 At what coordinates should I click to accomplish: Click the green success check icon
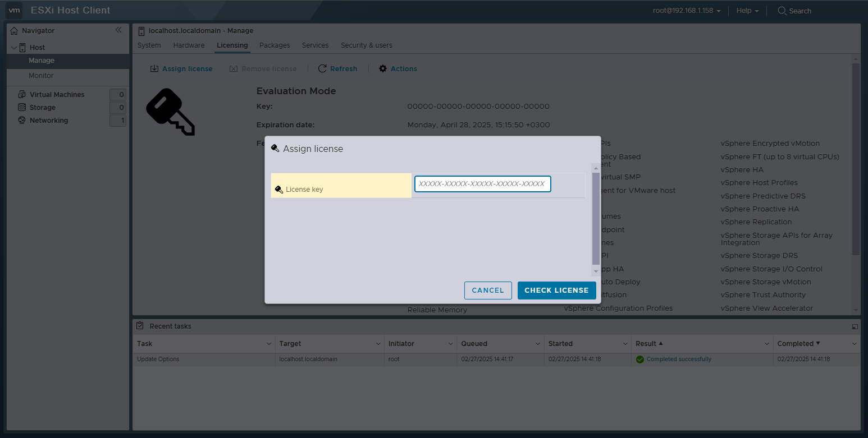(640, 359)
